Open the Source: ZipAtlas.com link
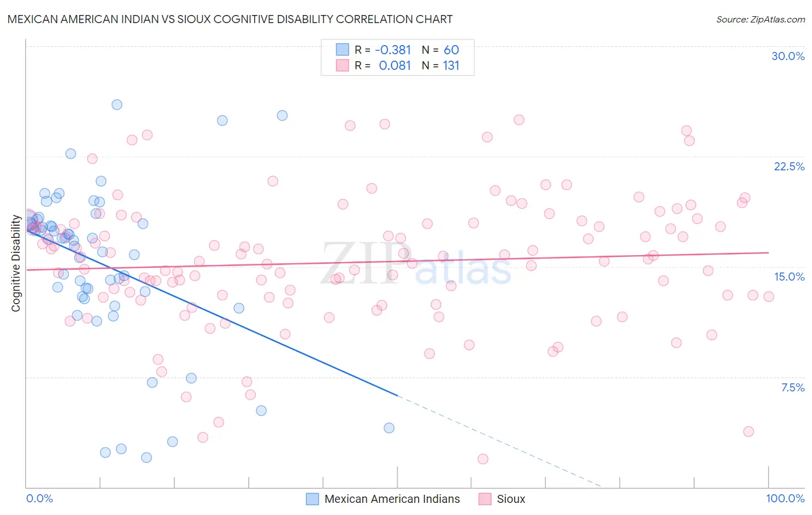812x515 pixels. [x=761, y=19]
